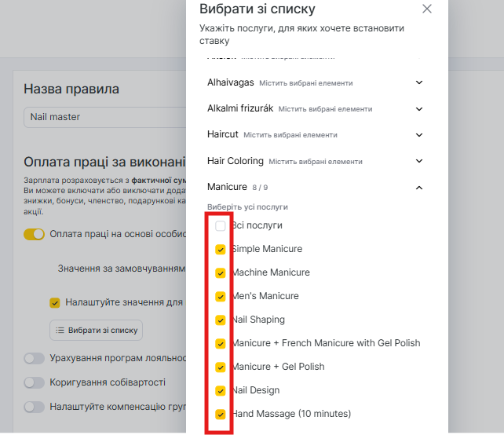The width and height of the screenshot is (504, 435).
Task: Expand the Haircut service category
Action: tap(418, 135)
